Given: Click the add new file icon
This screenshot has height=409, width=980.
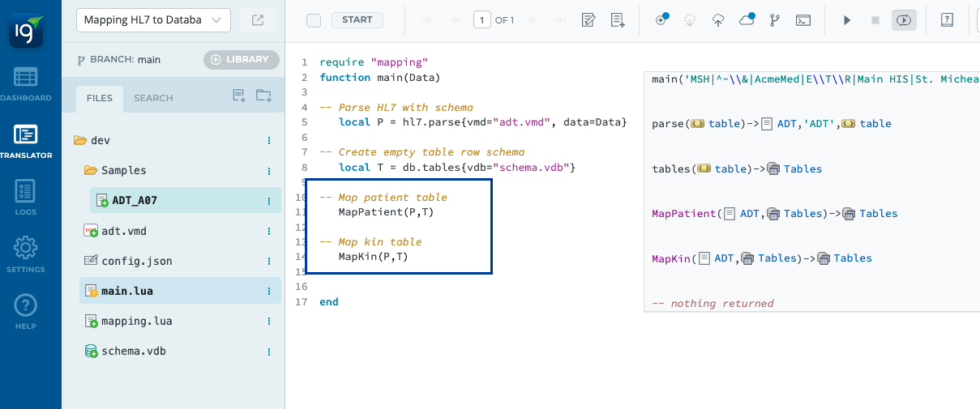Looking at the screenshot, I should pyautogui.click(x=239, y=96).
